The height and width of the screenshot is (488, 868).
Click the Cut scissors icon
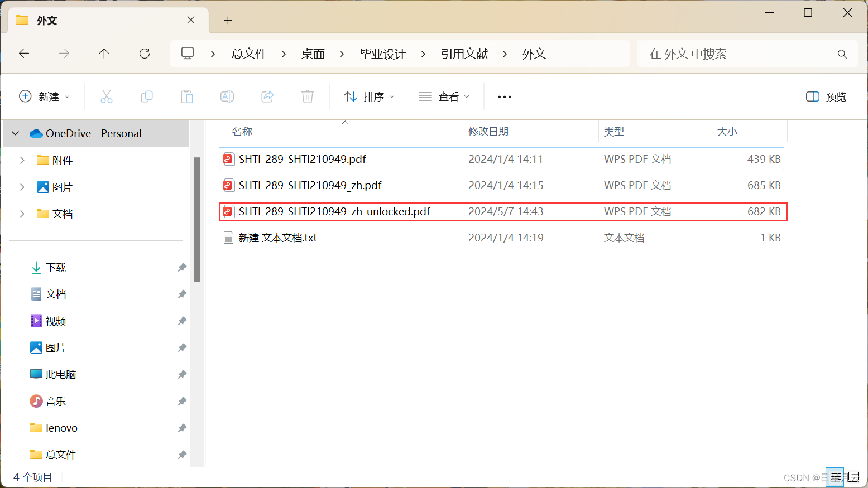[106, 96]
